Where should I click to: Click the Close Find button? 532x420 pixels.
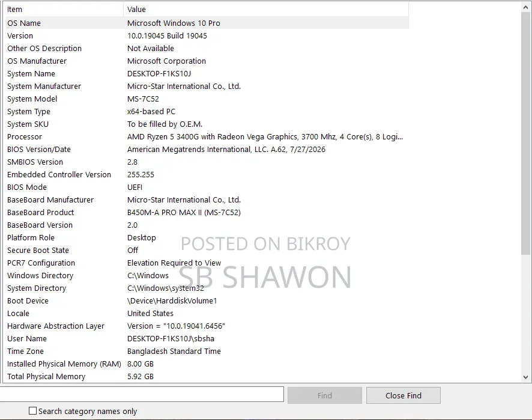(404, 395)
